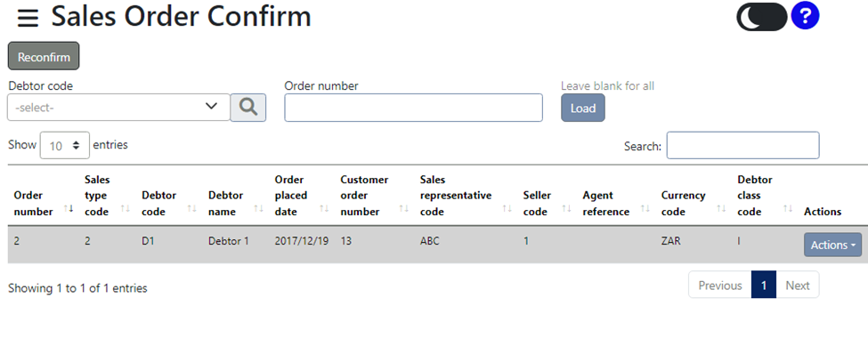Sort by Seller code column
The height and width of the screenshot is (338, 868).
(x=547, y=204)
